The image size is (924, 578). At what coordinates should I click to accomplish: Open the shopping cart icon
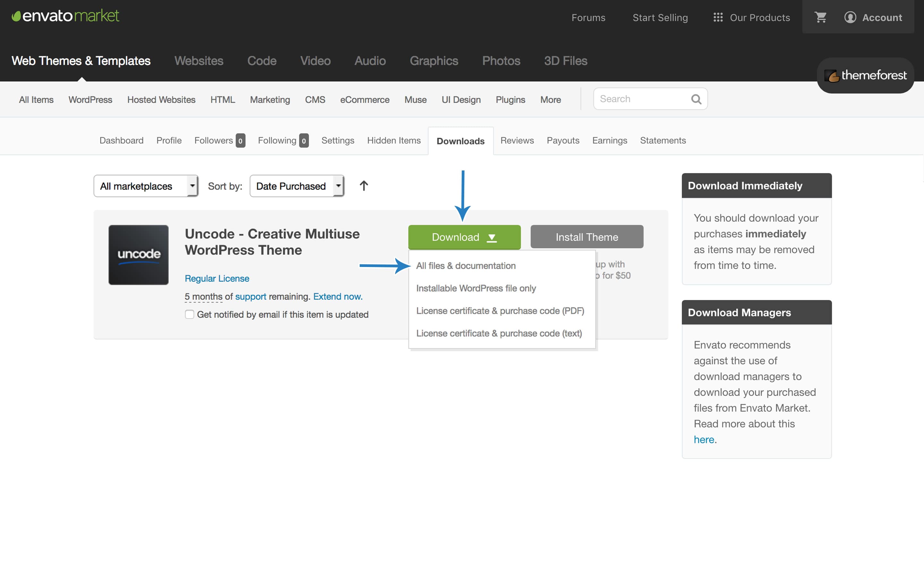(820, 17)
